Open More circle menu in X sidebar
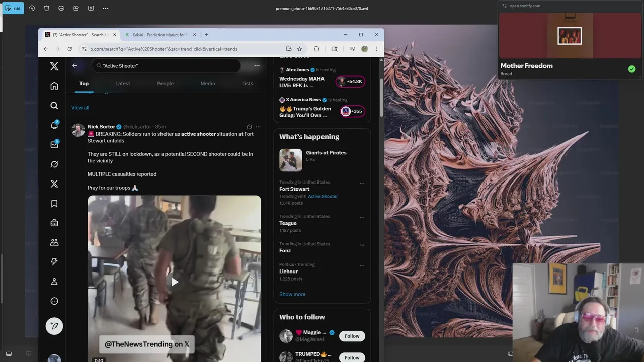Viewport: 644px width, 362px height. pyautogui.click(x=54, y=301)
